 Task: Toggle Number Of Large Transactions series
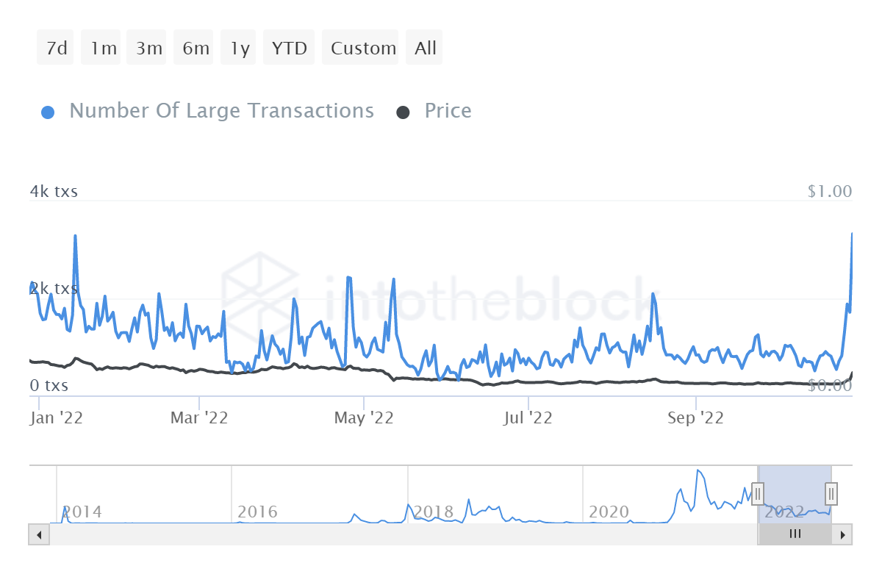point(221,111)
